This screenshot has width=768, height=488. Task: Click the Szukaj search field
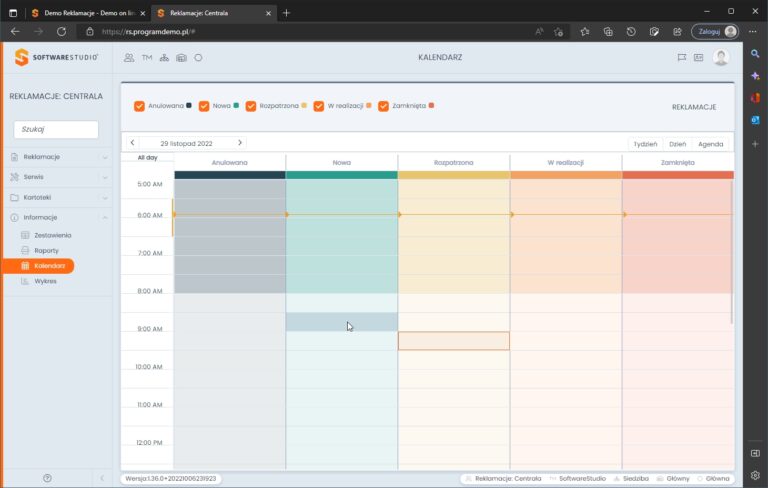pyautogui.click(x=56, y=129)
